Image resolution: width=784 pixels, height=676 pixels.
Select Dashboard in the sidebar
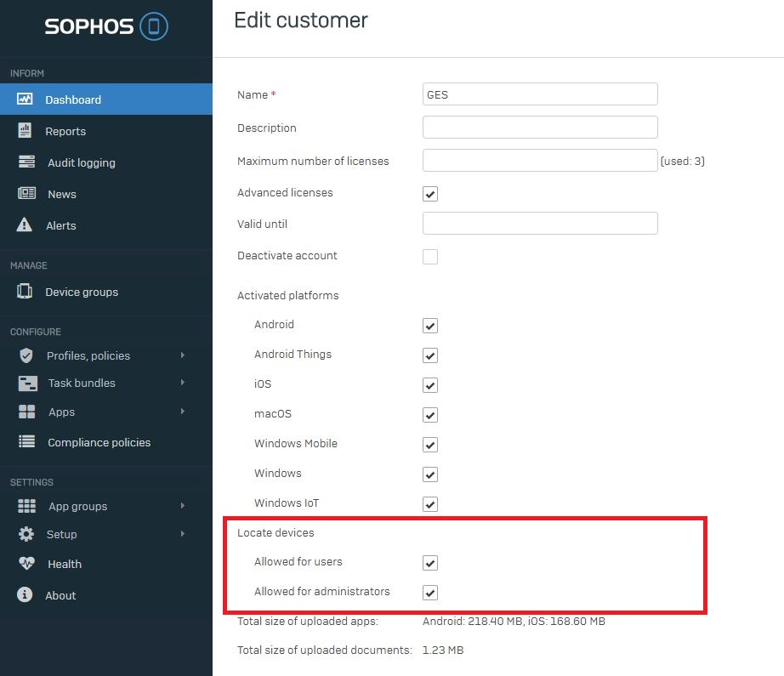coord(106,99)
